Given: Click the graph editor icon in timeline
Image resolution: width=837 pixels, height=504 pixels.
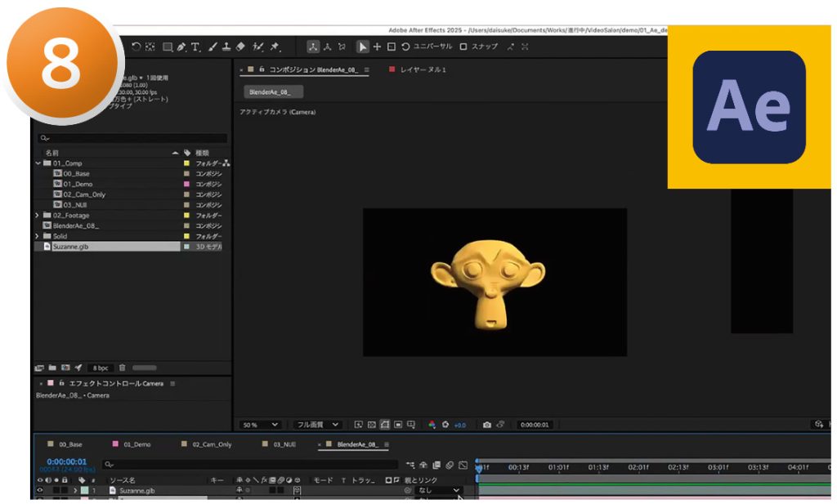Looking at the screenshot, I should point(463,465).
